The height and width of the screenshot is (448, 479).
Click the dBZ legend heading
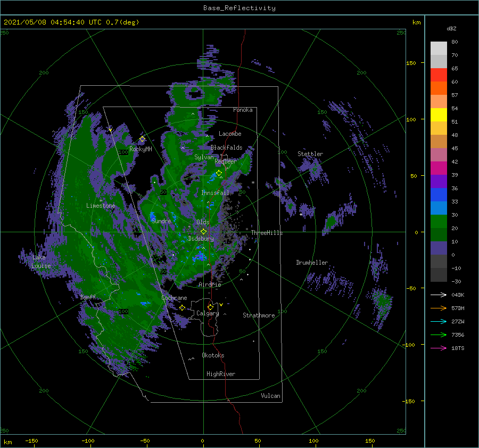451,28
